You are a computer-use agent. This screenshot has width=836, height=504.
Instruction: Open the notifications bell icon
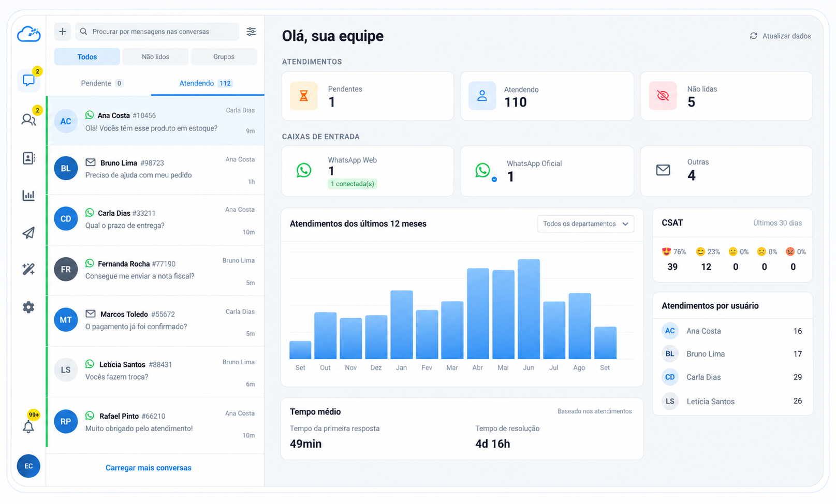pos(28,426)
